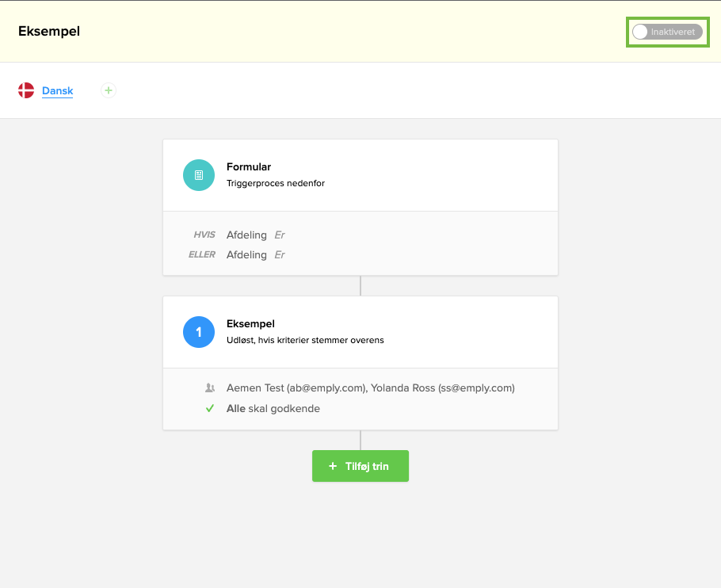721x588 pixels.
Task: Select the Dansk language tab
Action: coord(57,91)
